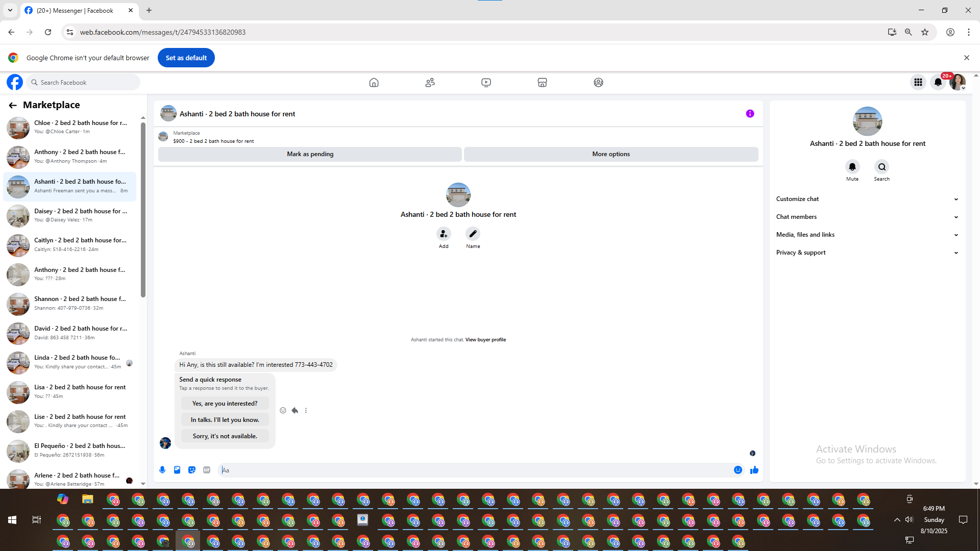Click the Mark as pending button
Viewport: 980px width, 551px height.
pos(310,154)
